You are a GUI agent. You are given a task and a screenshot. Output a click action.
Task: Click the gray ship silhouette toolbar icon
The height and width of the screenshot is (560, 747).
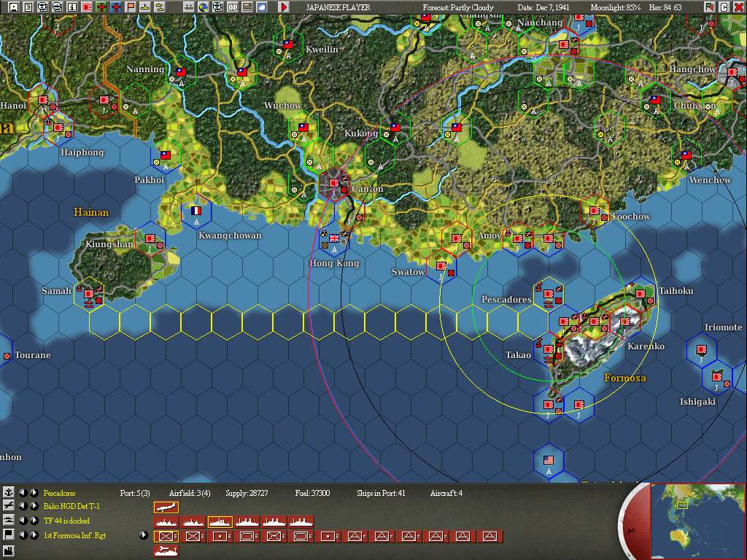tap(189, 7)
